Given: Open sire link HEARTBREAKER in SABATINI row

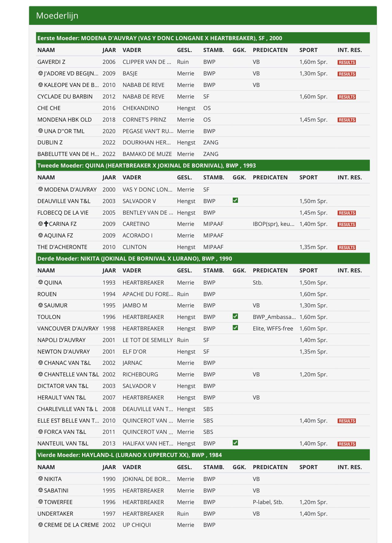Looking at the screenshot, I should pos(143,490).
